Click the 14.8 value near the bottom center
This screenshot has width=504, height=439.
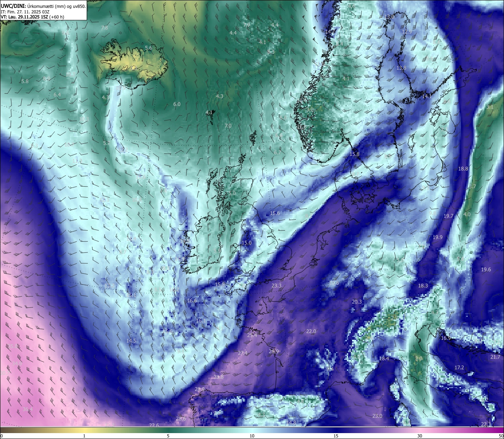(291, 423)
